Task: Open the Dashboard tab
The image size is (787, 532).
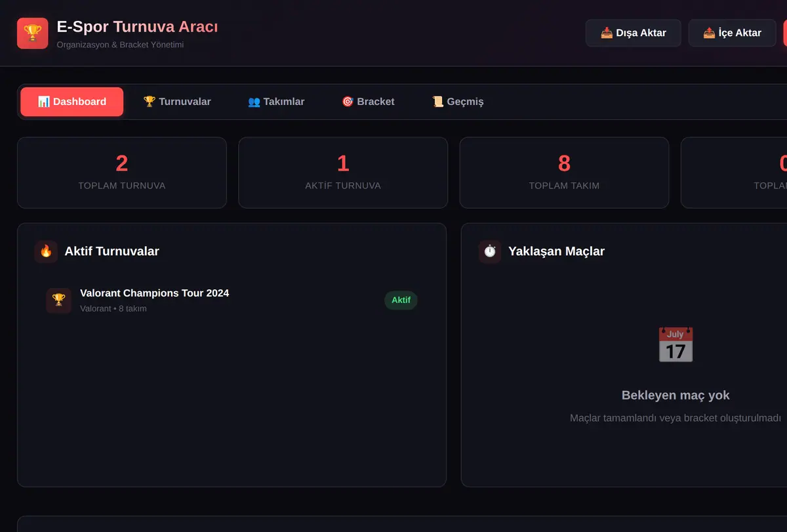Action: tap(72, 102)
